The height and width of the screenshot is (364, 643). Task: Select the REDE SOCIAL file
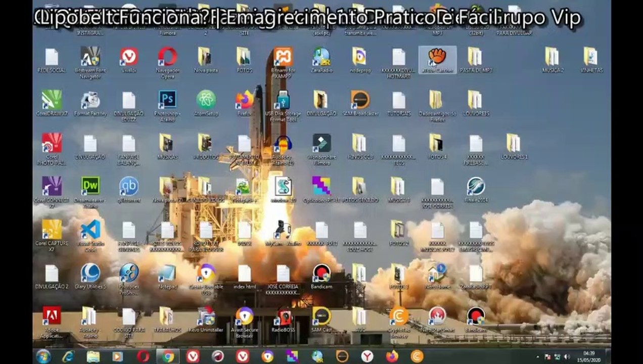52,60
